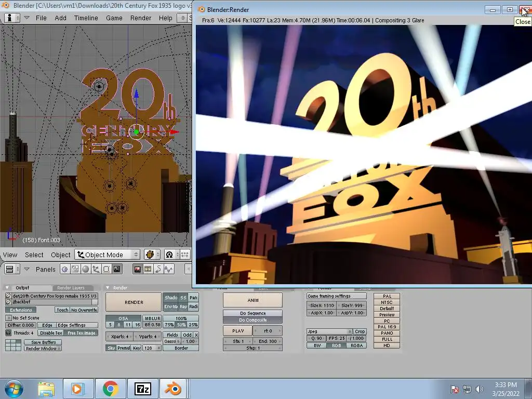Screen dimensions: 532x399
Task: Select Sound block buttons waveform icon
Action: [169, 269]
